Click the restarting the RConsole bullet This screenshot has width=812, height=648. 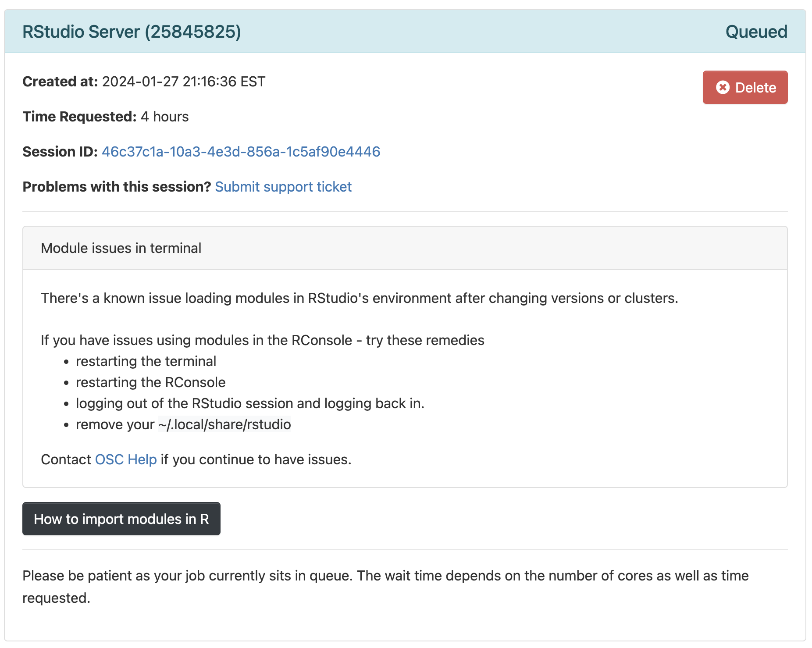(x=150, y=382)
